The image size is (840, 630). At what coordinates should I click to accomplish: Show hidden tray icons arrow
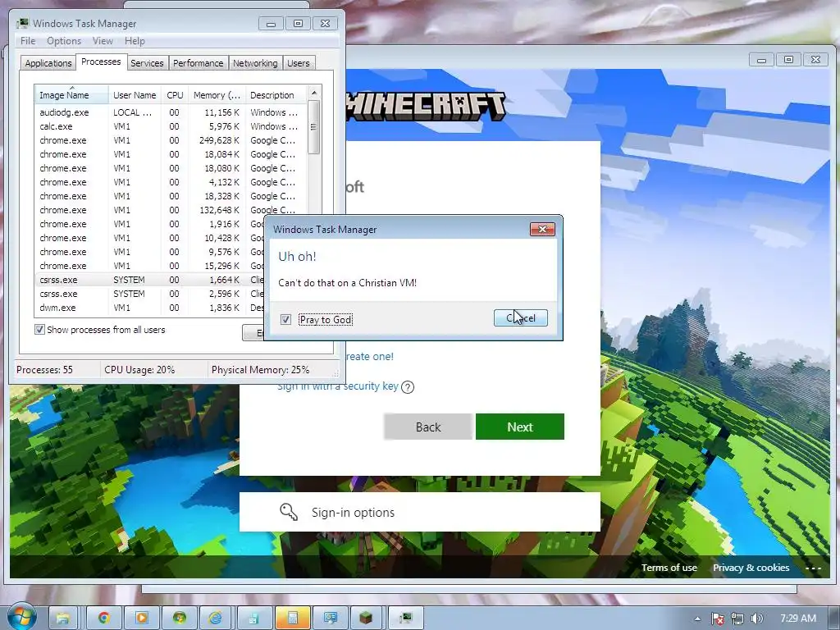pyautogui.click(x=697, y=619)
